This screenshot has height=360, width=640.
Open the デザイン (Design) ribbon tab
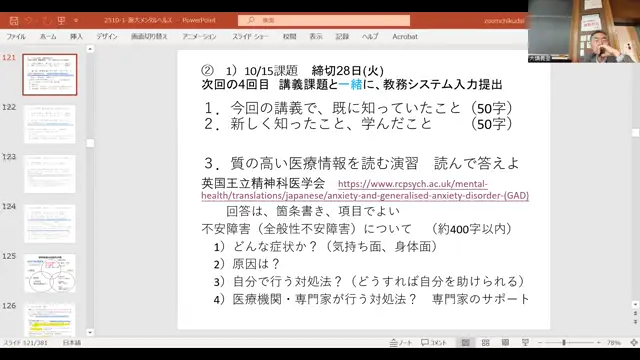coord(107,36)
